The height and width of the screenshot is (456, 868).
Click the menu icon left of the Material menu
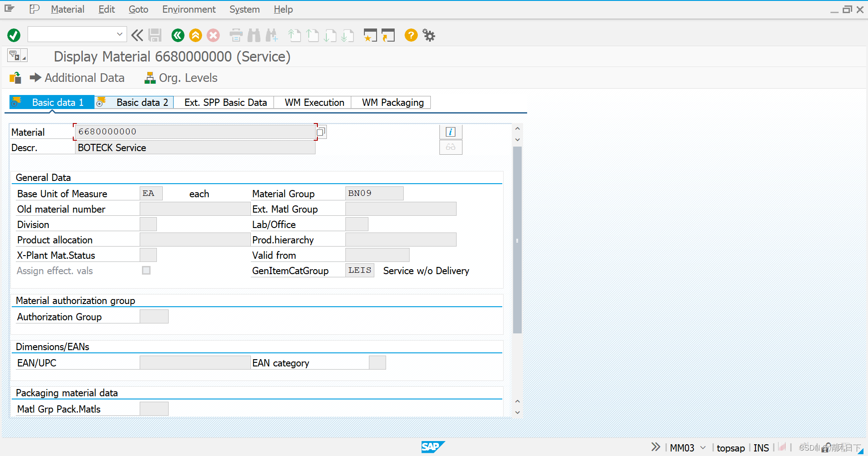[9, 9]
